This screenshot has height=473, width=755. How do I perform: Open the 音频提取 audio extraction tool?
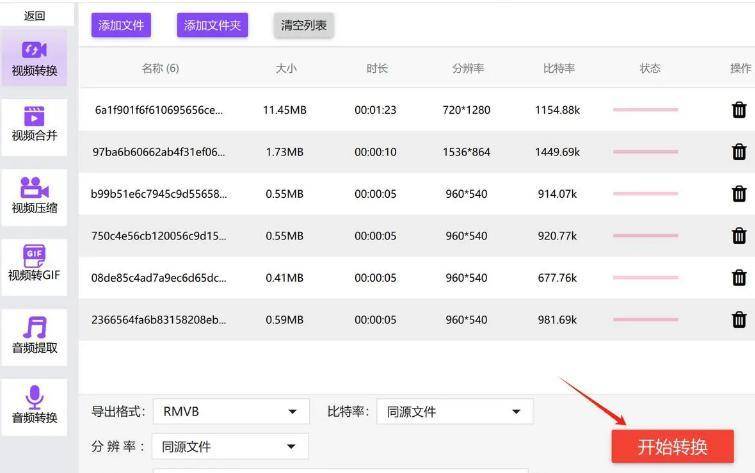click(35, 334)
